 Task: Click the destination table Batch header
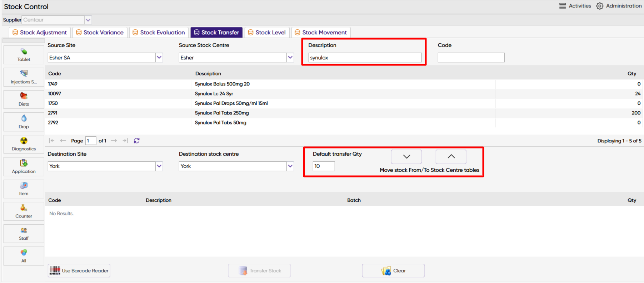pos(354,200)
